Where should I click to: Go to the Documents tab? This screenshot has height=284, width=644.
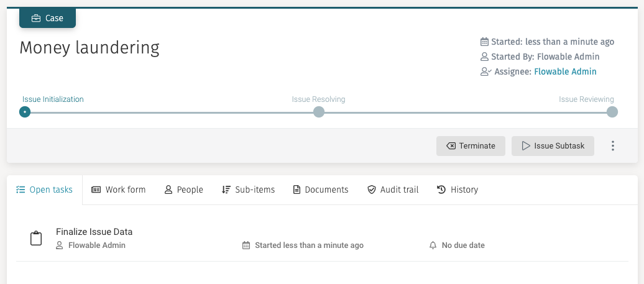tap(320, 190)
